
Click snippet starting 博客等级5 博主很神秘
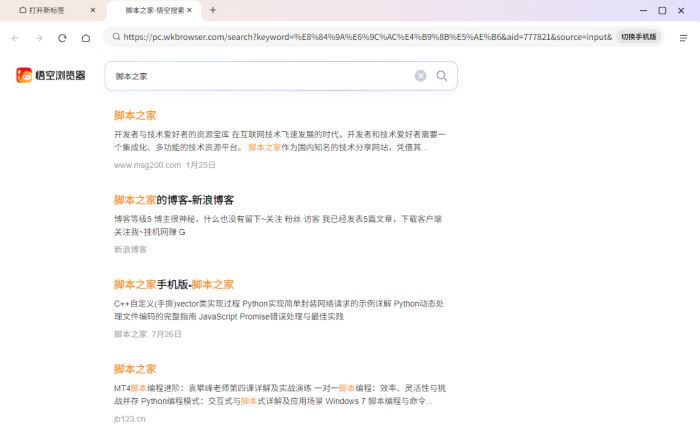coord(278,225)
